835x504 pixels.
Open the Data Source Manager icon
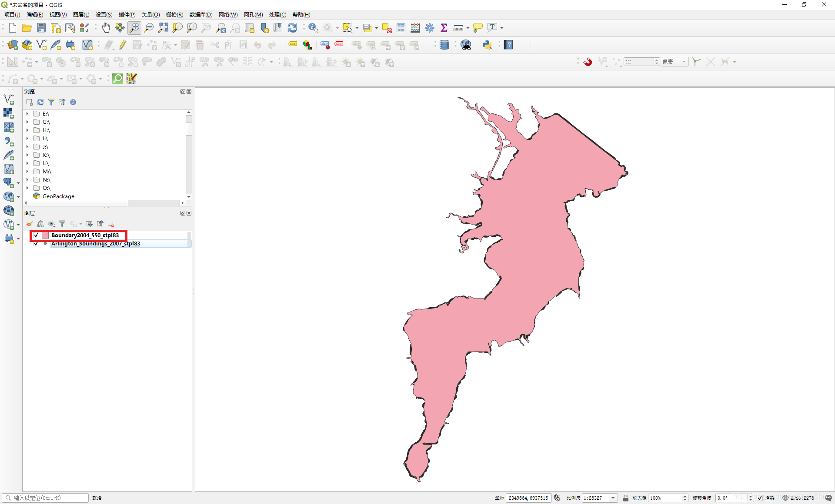pyautogui.click(x=13, y=45)
